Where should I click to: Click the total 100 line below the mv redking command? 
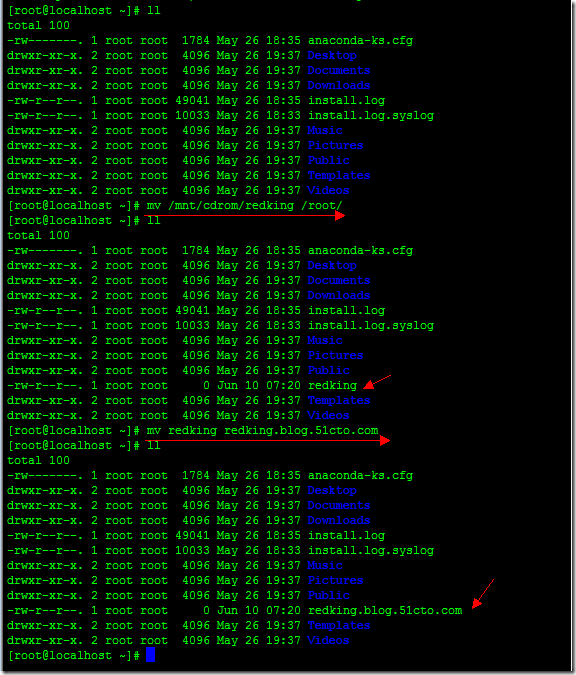click(38, 461)
